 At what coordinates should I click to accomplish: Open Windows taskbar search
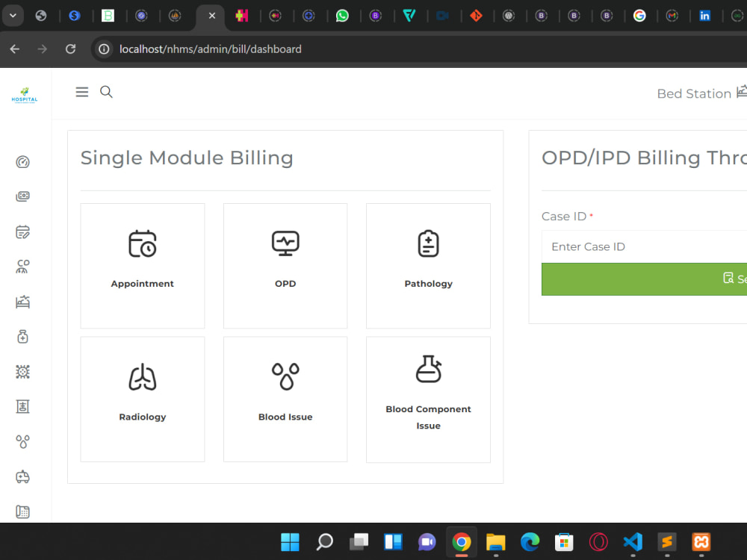pos(324,542)
